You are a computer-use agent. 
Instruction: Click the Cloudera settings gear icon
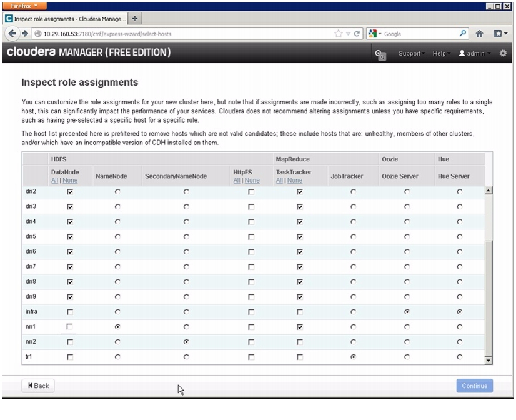(x=503, y=53)
